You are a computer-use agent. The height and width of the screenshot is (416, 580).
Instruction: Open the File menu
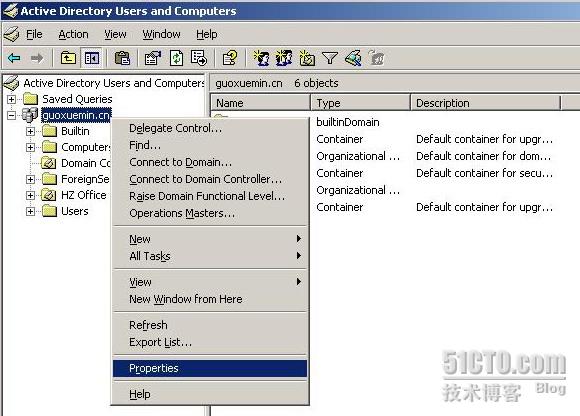[x=34, y=34]
